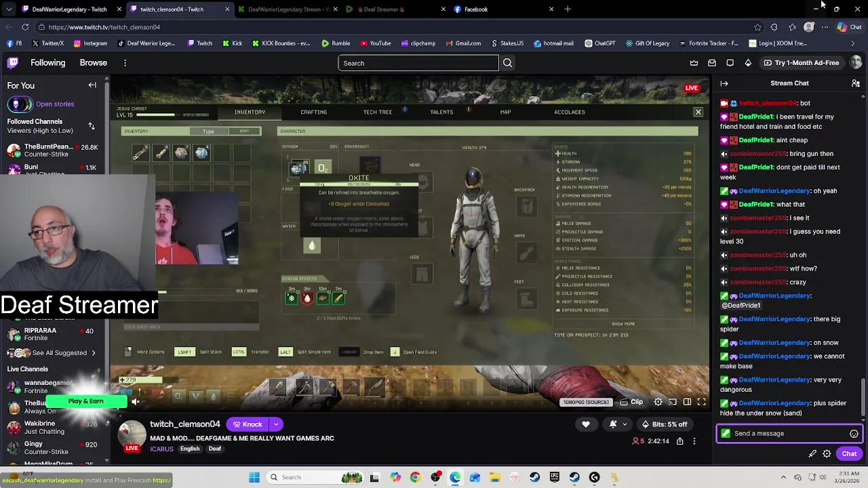Open the Edge settings ellipsis menu
The image size is (868, 488).
(825, 27)
